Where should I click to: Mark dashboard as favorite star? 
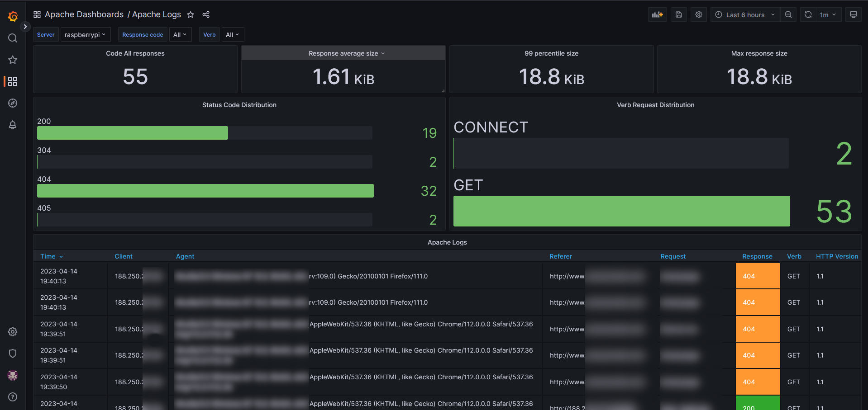pos(191,15)
